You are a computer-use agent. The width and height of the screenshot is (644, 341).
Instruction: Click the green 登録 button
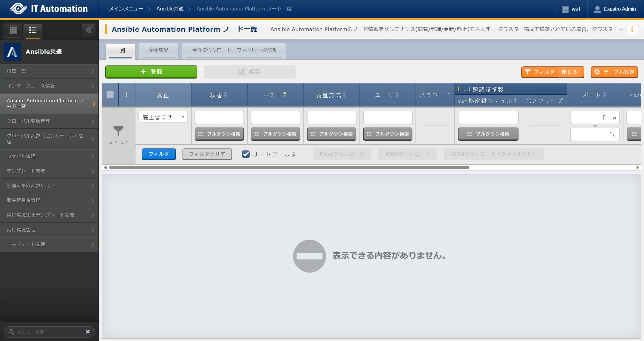(151, 72)
